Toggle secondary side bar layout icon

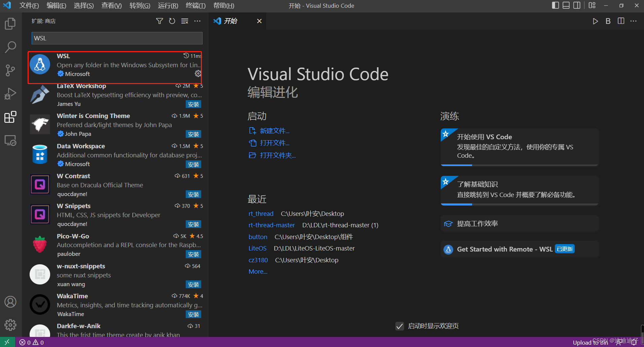tap(577, 5)
